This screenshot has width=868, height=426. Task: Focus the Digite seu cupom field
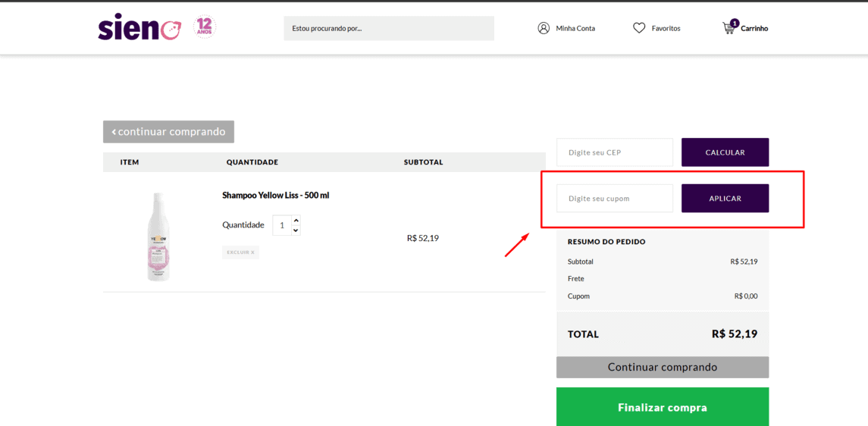point(615,198)
